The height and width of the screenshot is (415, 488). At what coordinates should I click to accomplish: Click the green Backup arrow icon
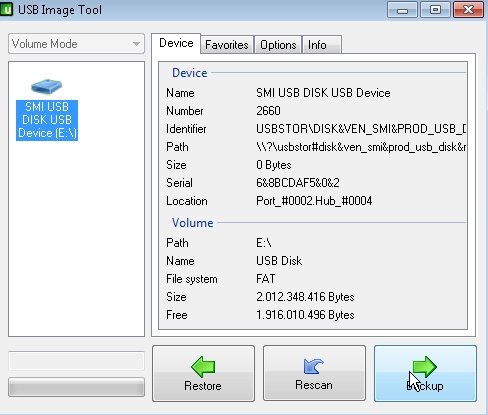tap(424, 367)
